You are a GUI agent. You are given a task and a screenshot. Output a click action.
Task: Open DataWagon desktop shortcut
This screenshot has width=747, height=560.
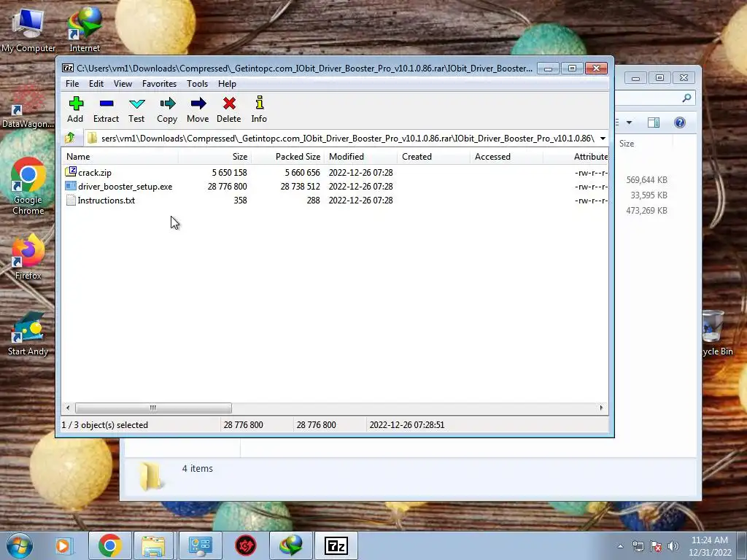[28, 107]
